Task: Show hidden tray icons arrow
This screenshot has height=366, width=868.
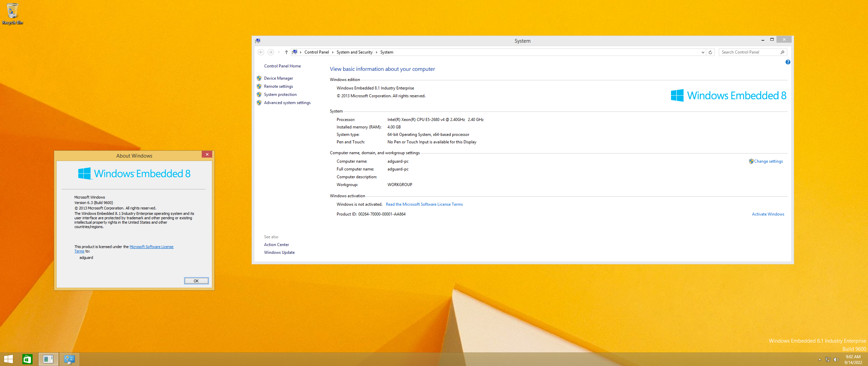Action: point(820,360)
